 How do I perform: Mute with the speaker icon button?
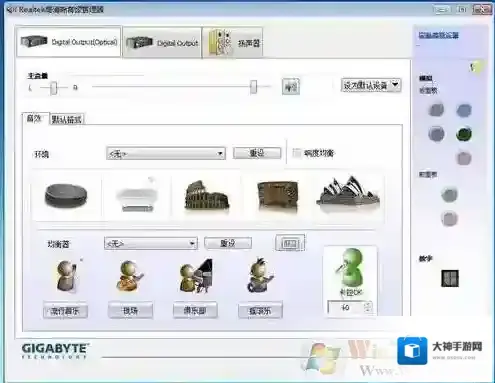291,87
